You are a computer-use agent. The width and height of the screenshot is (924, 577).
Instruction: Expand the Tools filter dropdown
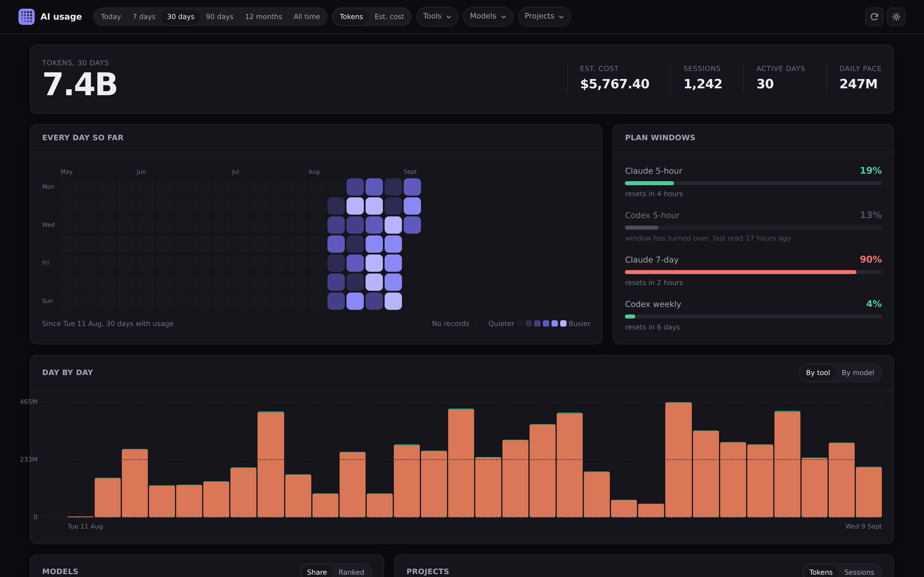[x=437, y=16]
